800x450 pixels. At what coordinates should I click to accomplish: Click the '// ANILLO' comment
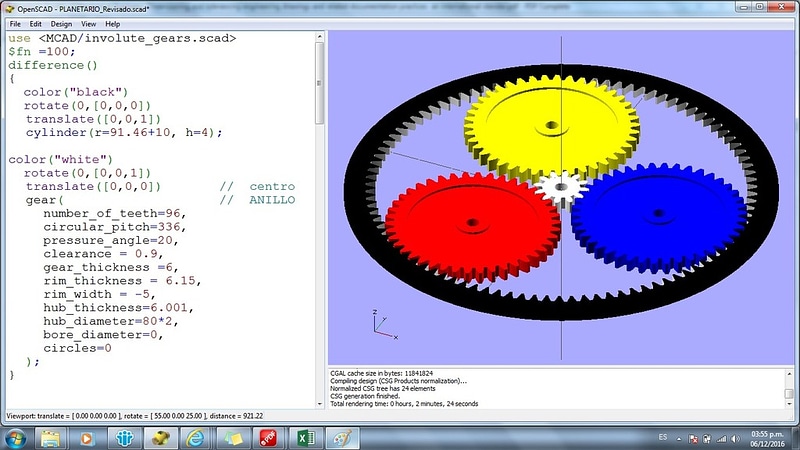[x=257, y=200]
